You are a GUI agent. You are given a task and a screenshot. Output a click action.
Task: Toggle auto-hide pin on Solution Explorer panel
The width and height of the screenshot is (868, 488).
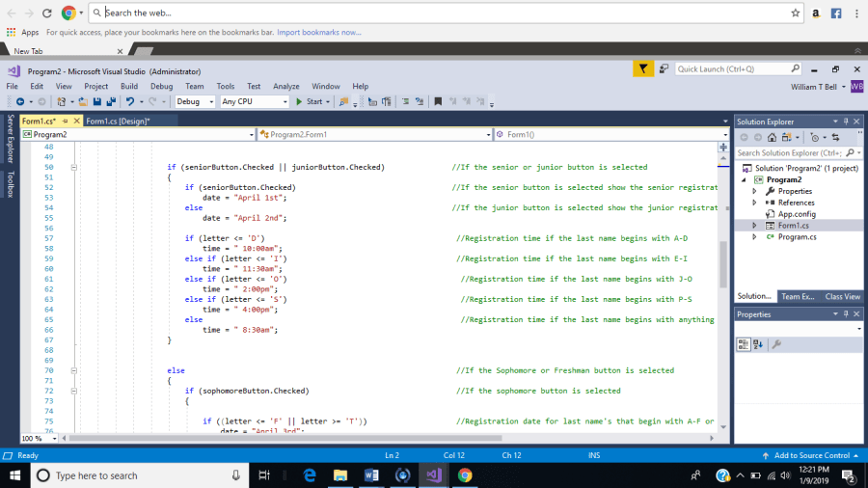tap(846, 122)
